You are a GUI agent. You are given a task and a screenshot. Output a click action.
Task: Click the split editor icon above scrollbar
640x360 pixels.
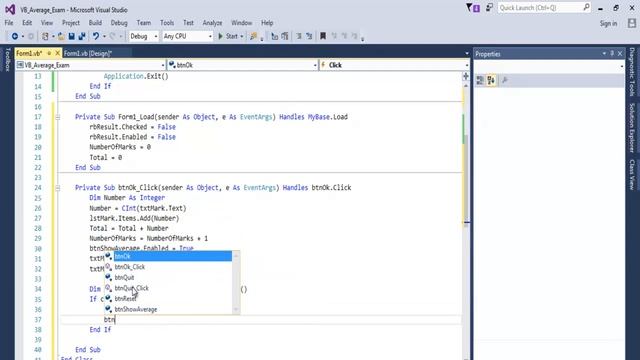pyautogui.click(x=466, y=76)
